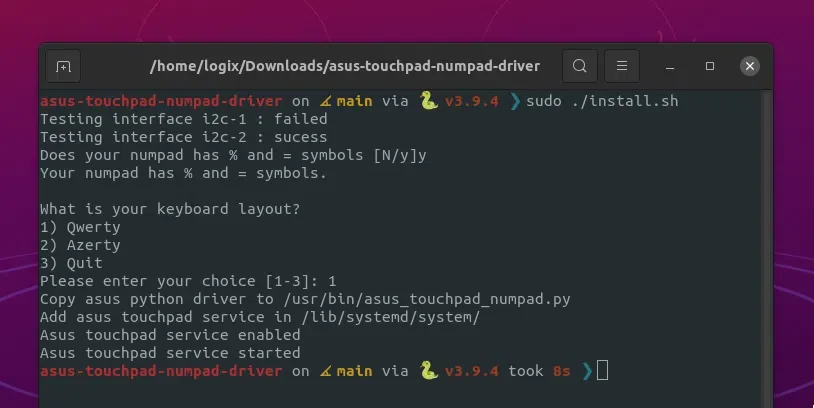This screenshot has height=408, width=814.
Task: Click the terminal search magnifier icon
Action: [580, 66]
